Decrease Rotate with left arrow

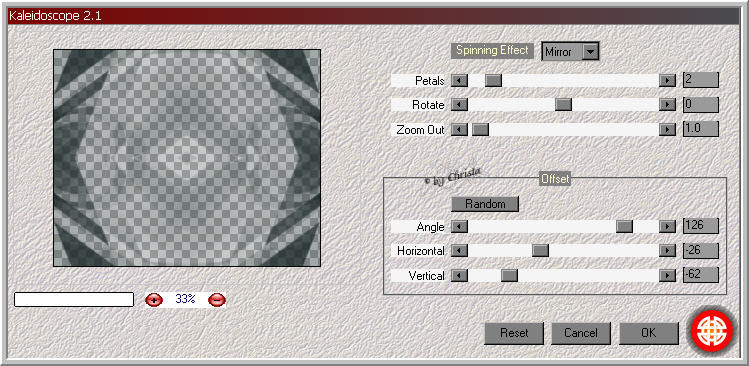point(460,105)
